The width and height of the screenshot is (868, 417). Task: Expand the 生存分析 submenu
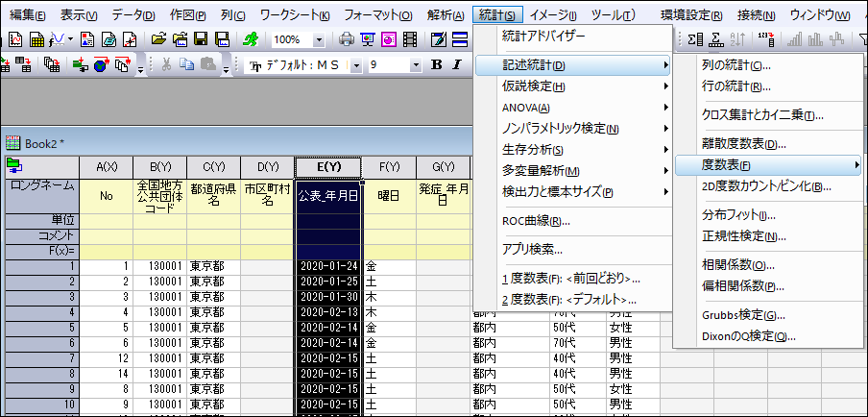(x=572, y=150)
